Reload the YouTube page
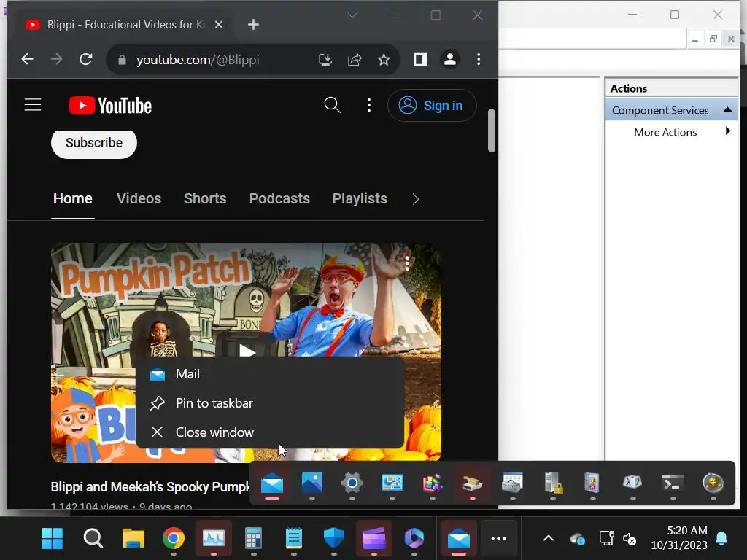747x560 pixels. click(86, 60)
